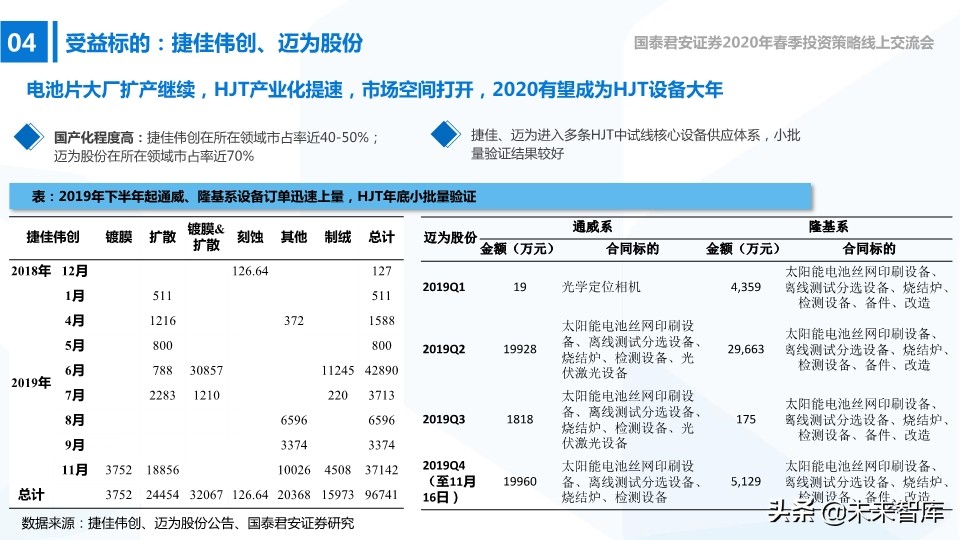Click the total '42890'
960x540 pixels.
click(381, 370)
